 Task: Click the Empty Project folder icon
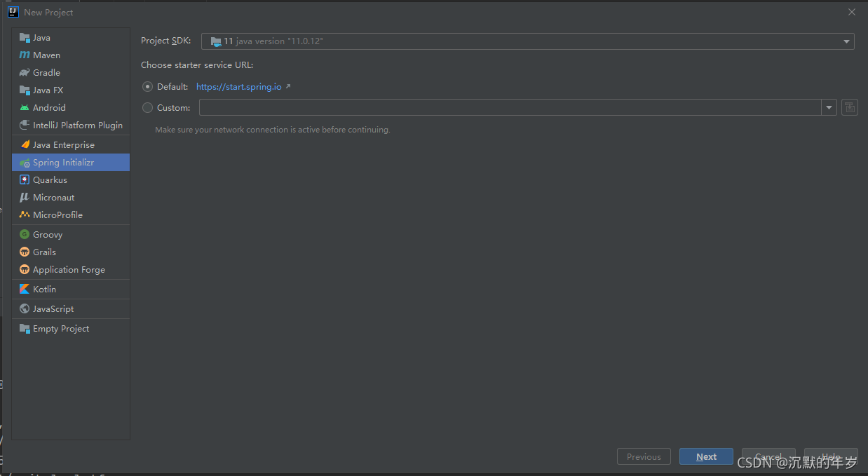pyautogui.click(x=25, y=329)
